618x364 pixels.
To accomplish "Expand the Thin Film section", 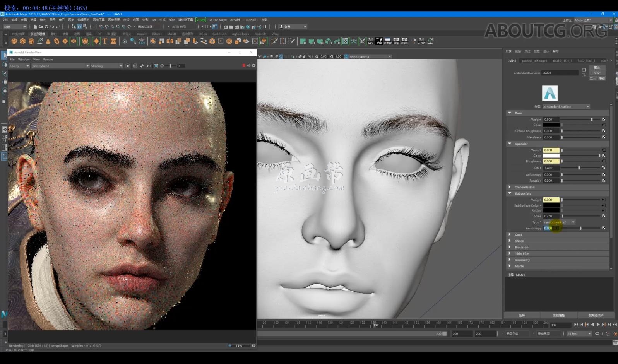I will 509,254.
